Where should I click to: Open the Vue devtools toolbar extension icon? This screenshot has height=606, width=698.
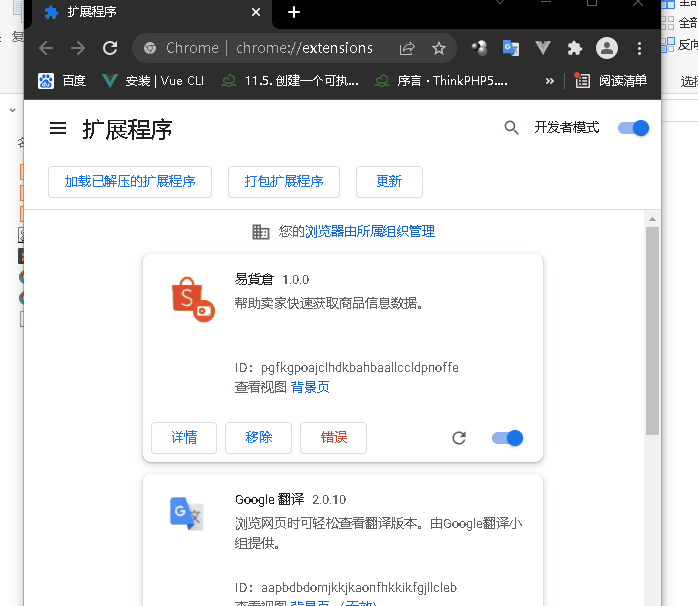(x=543, y=48)
